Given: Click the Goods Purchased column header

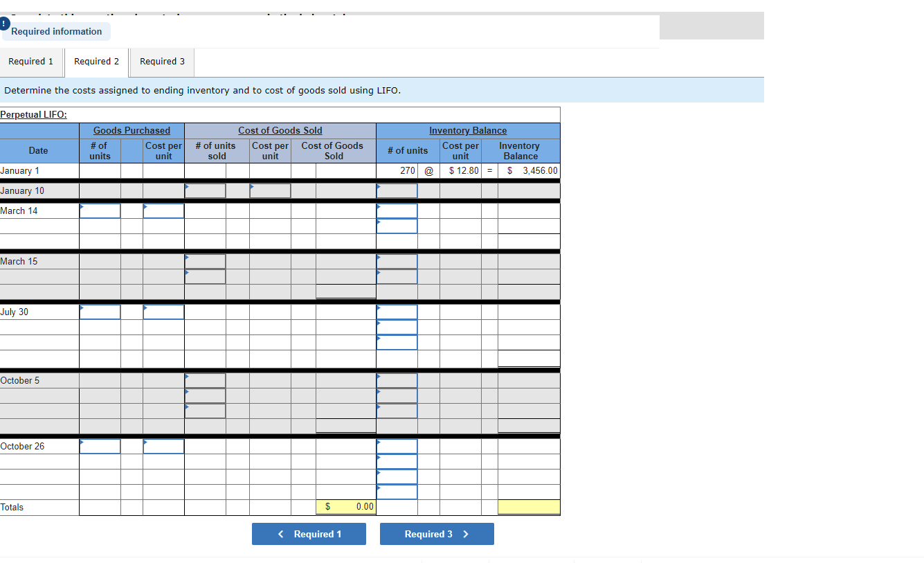Looking at the screenshot, I should (132, 130).
